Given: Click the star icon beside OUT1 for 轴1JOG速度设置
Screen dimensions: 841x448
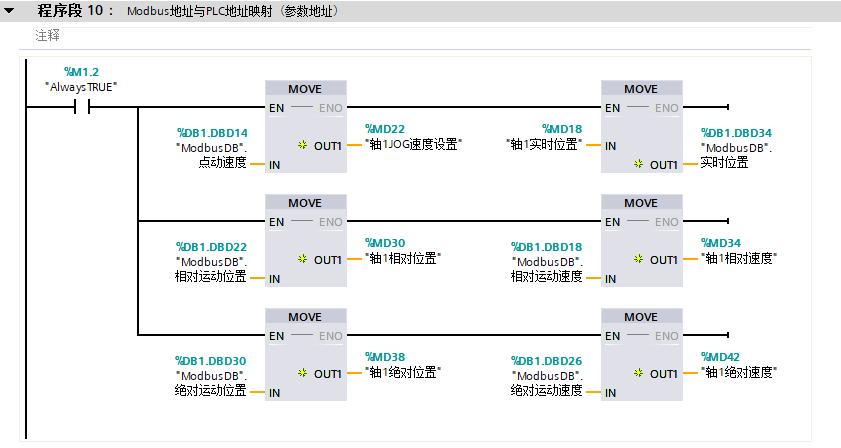Looking at the screenshot, I should coord(303,146).
